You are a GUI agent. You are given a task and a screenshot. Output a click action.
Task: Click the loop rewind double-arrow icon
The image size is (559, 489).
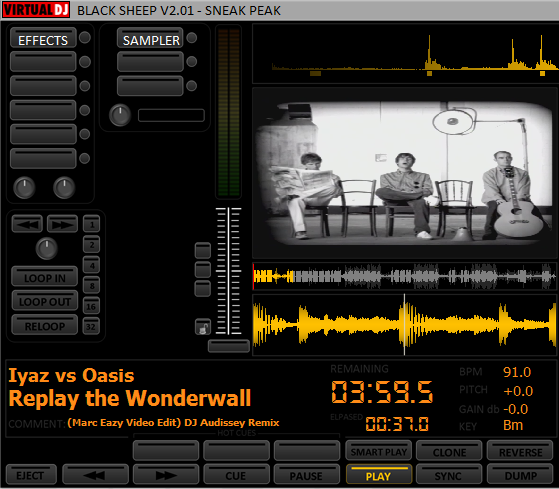[x=27, y=224]
